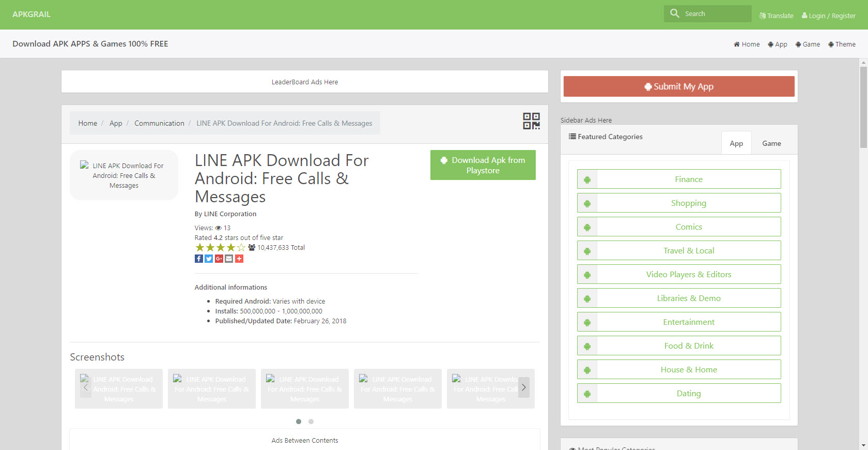Open the Translate link
The width and height of the screenshot is (868, 450).
click(777, 16)
